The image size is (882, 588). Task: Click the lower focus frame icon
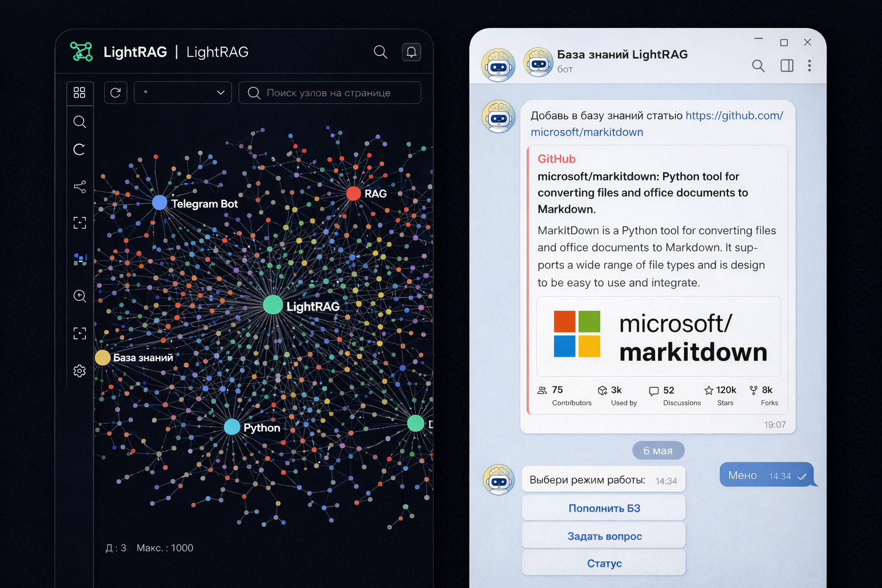tap(80, 333)
